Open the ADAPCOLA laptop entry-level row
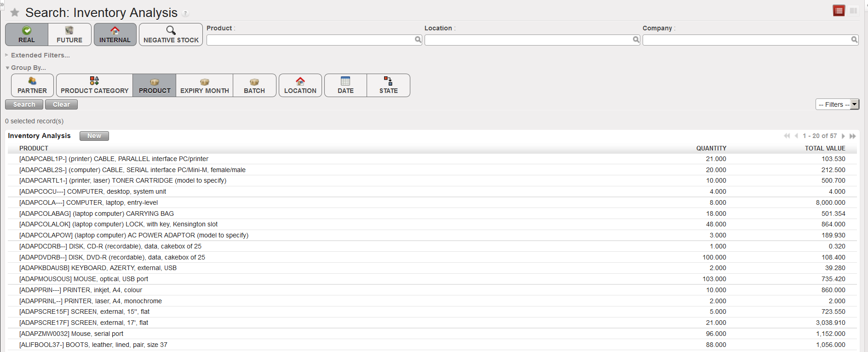The height and width of the screenshot is (352, 868). (x=88, y=202)
